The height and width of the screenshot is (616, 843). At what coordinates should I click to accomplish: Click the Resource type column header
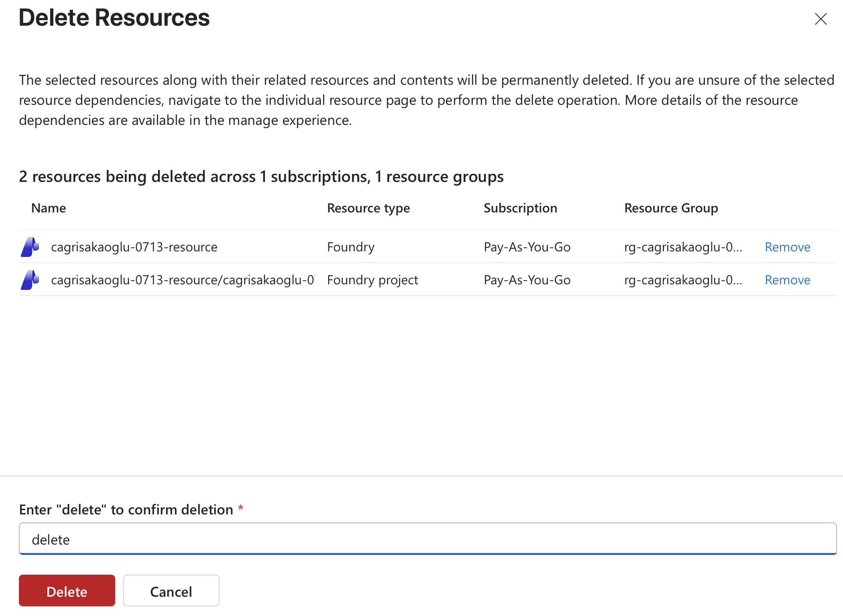(x=368, y=208)
